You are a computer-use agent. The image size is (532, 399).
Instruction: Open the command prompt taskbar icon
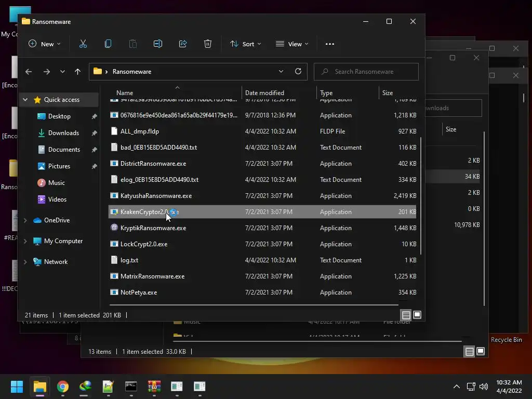[131, 387]
